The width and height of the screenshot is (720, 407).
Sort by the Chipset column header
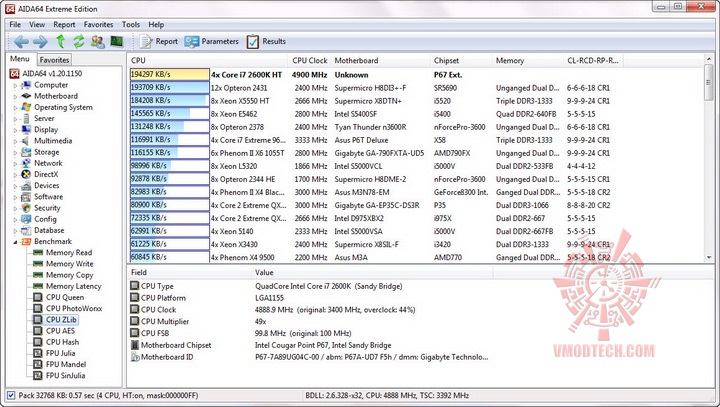[461, 61]
